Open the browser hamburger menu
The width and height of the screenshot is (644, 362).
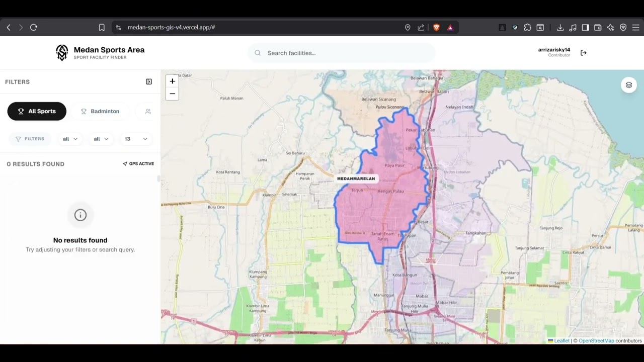(636, 28)
